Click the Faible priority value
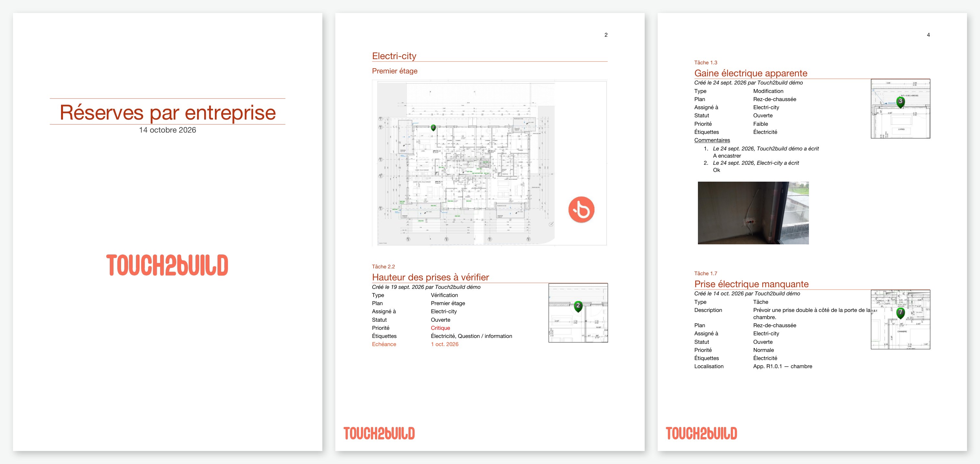The height and width of the screenshot is (464, 980). (761, 124)
